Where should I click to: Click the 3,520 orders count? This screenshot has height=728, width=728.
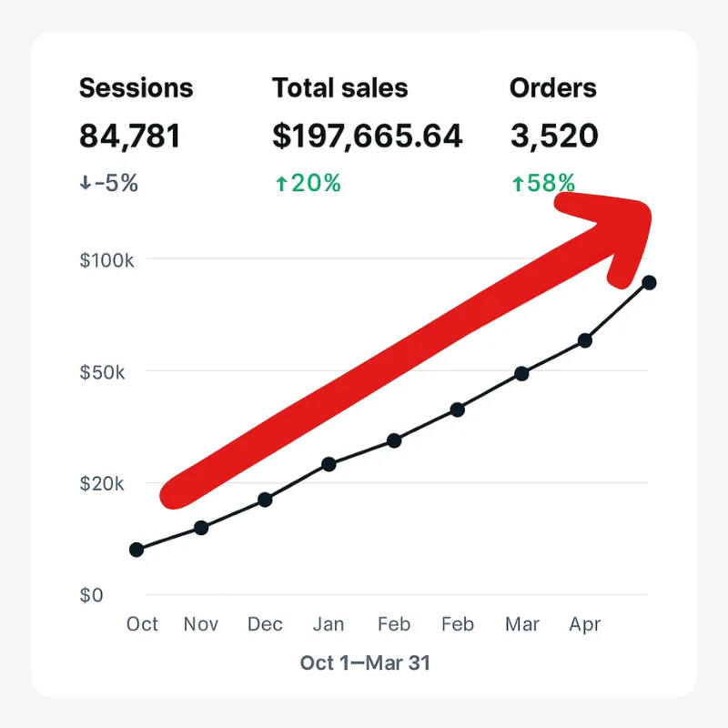click(554, 136)
